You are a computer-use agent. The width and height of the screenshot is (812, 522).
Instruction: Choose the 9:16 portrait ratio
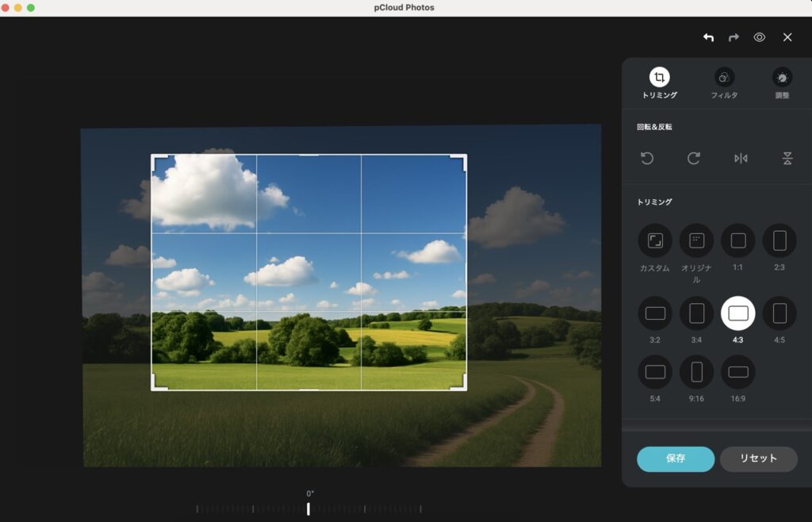[x=696, y=372]
